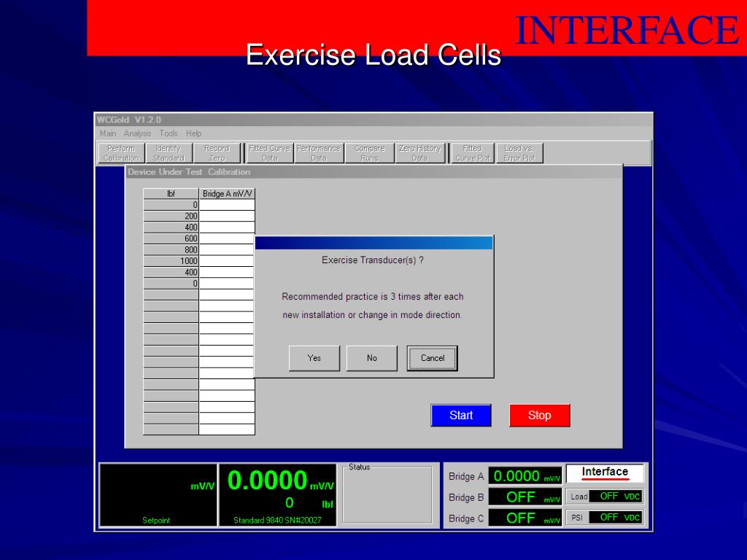747x560 pixels.
Task: Open Performance Data view
Action: [x=319, y=153]
